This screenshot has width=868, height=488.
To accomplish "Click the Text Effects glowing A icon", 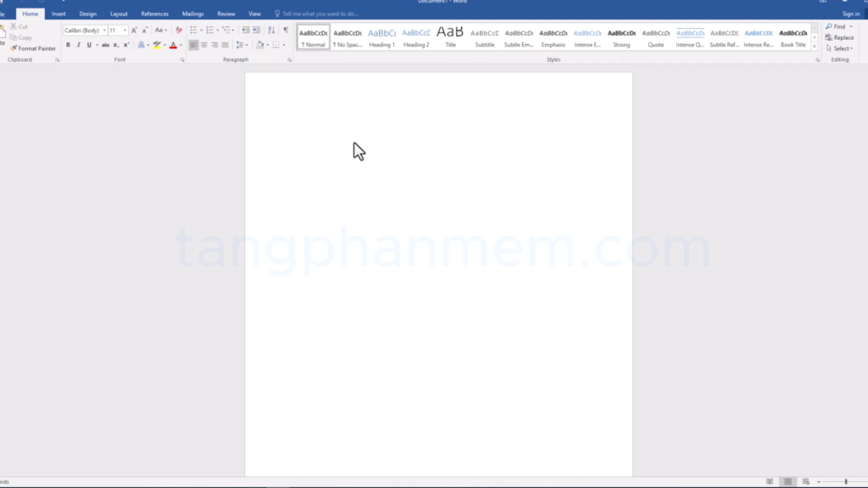I will (x=142, y=45).
